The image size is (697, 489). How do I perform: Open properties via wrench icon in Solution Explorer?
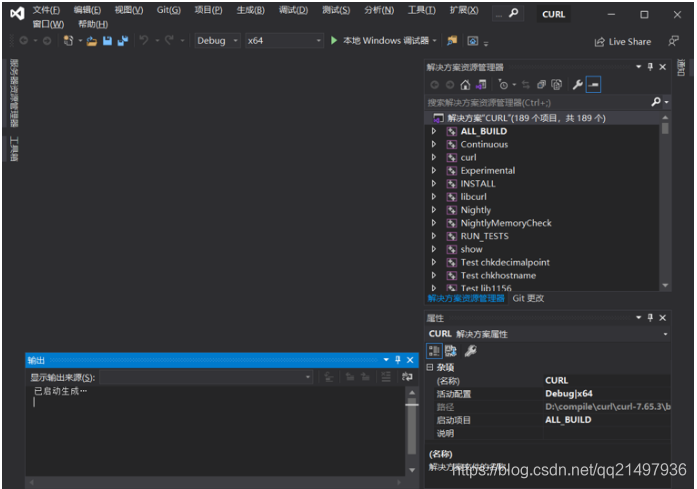577,84
